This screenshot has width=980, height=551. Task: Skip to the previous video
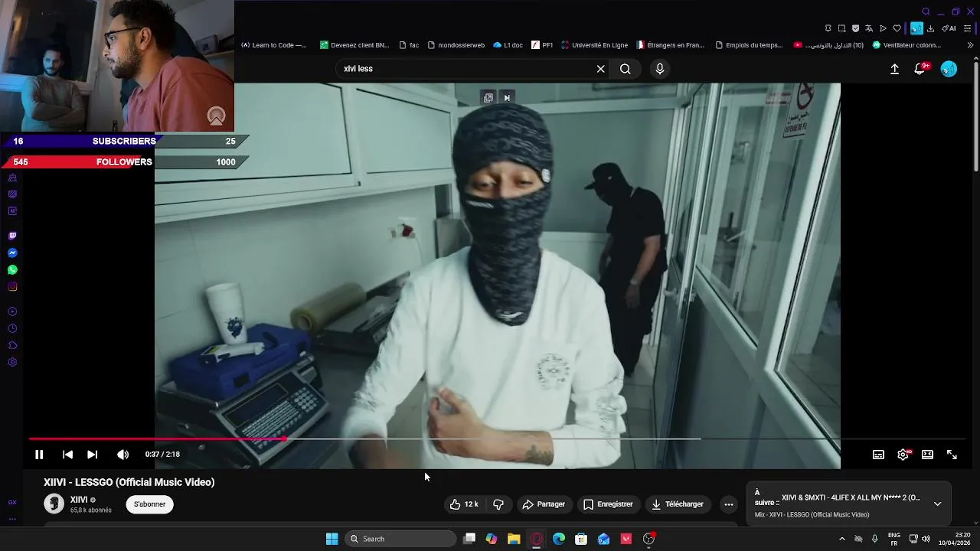coord(67,455)
